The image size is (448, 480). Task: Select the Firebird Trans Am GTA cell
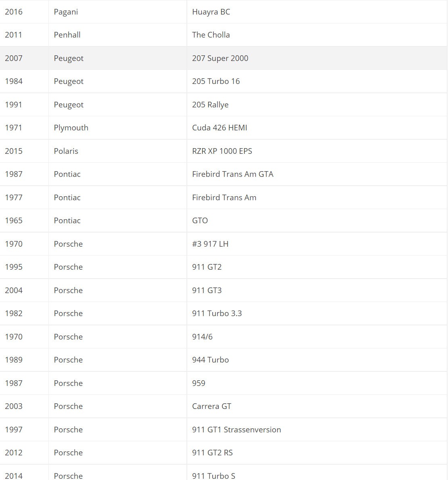tap(232, 174)
